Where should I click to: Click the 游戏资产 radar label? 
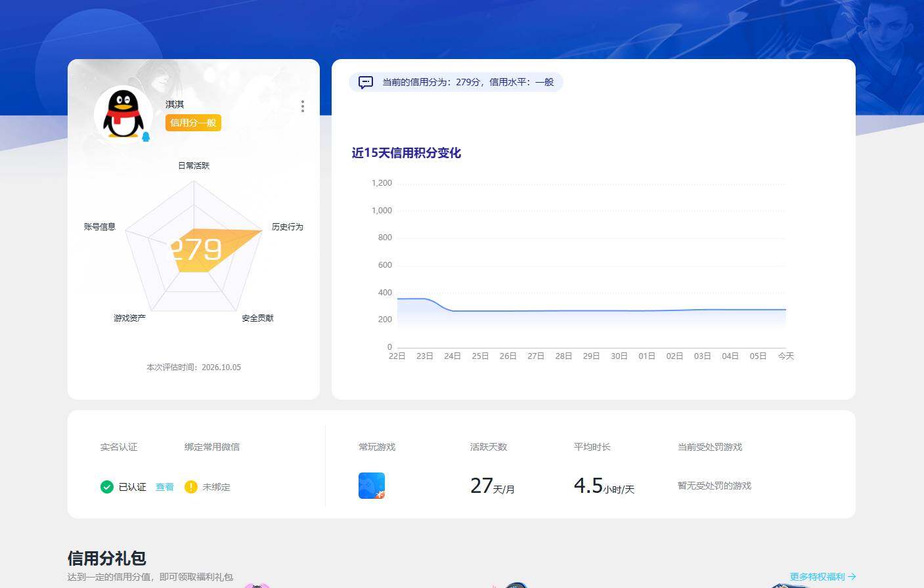(130, 318)
